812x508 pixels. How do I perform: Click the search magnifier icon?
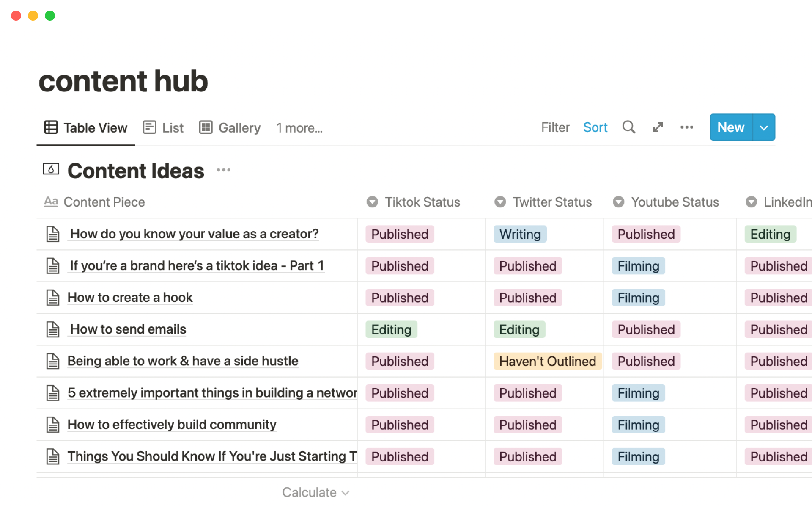tap(628, 127)
